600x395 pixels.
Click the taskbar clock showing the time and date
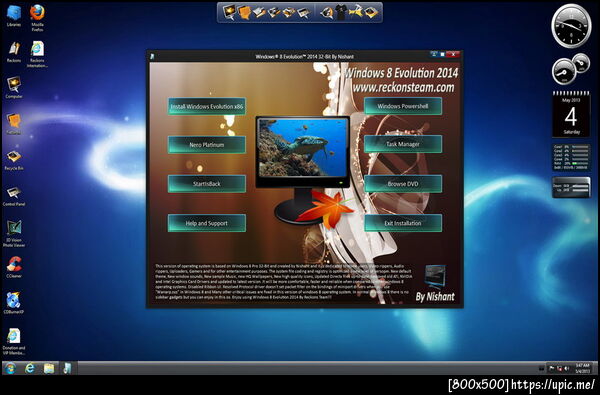[582, 368]
